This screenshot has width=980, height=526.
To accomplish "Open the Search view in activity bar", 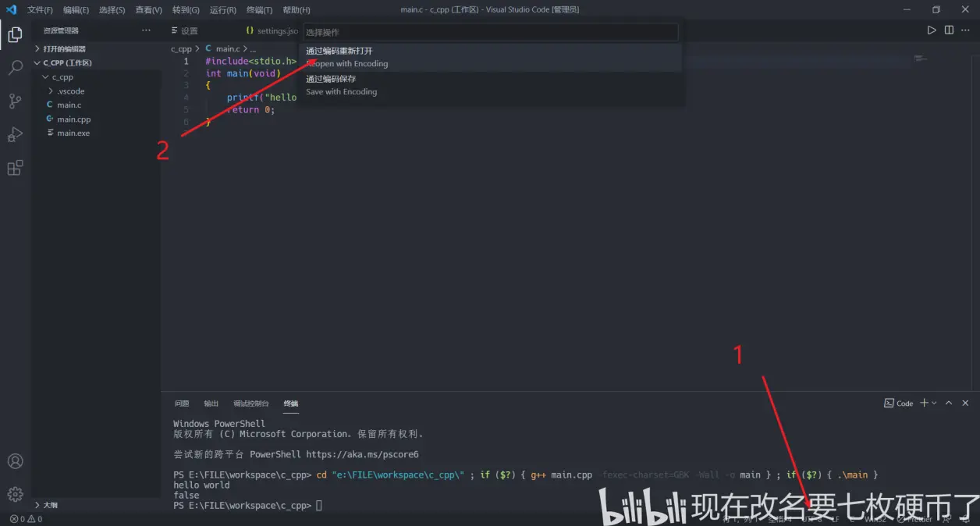I will 15,68.
